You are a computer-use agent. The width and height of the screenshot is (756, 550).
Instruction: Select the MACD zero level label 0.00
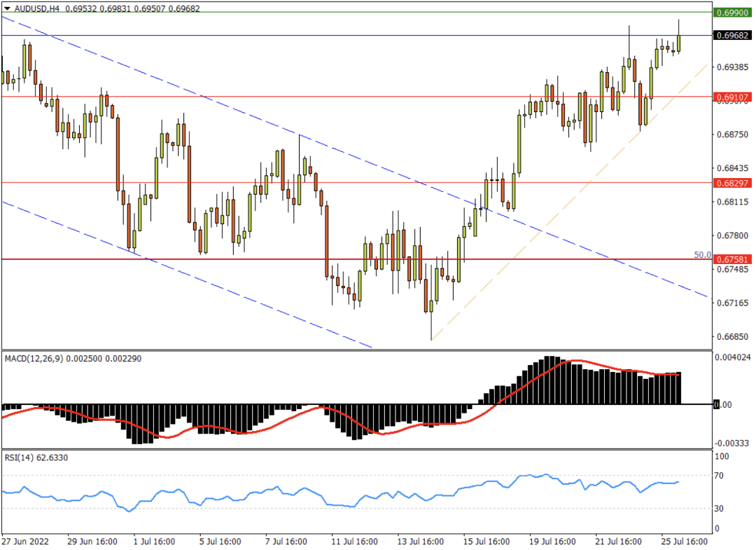point(722,404)
